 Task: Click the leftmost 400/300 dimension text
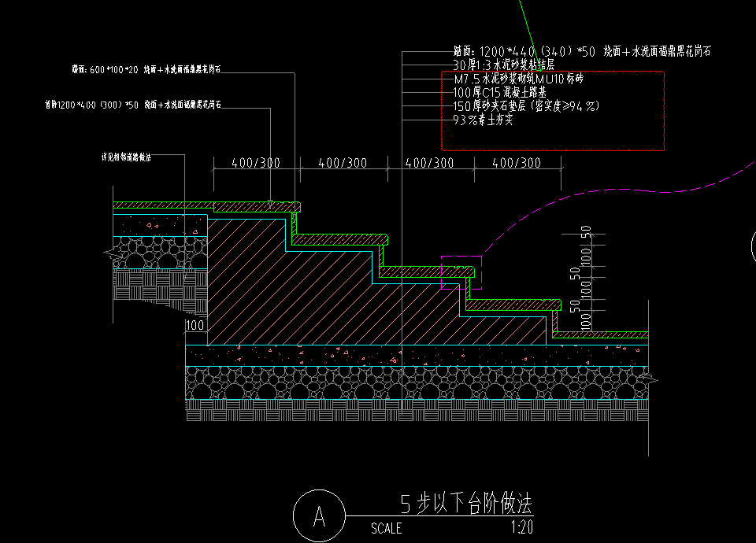click(x=256, y=163)
